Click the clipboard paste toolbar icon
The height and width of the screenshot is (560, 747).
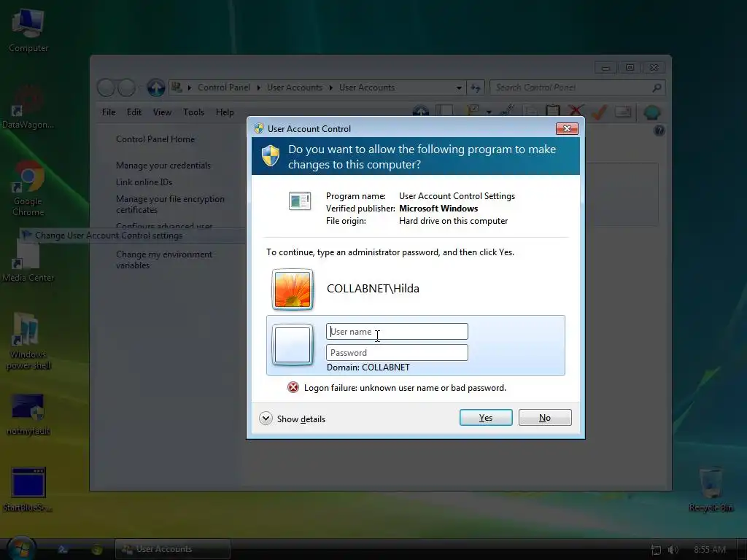[x=553, y=111]
